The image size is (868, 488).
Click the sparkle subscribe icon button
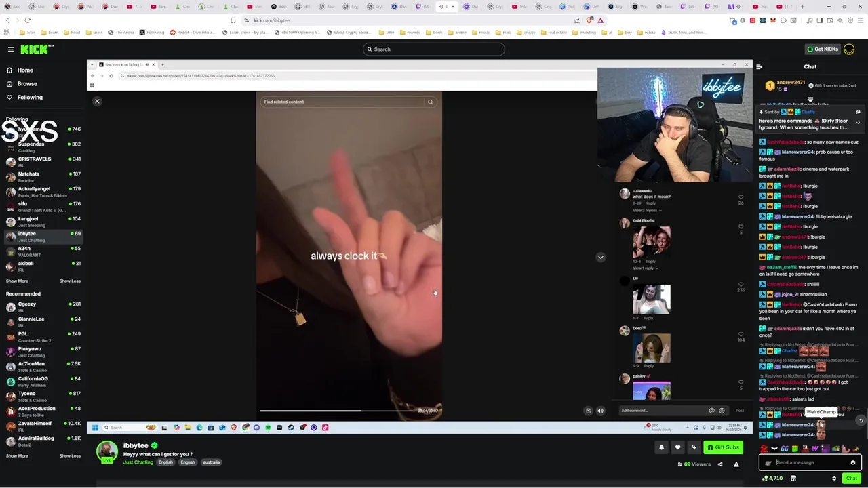(x=694, y=447)
